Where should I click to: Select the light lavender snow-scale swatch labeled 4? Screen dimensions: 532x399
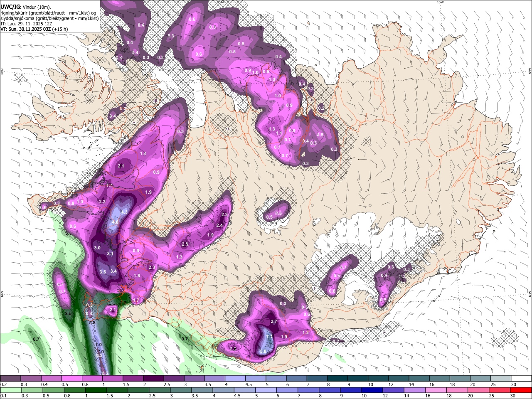pyautogui.click(x=235, y=379)
